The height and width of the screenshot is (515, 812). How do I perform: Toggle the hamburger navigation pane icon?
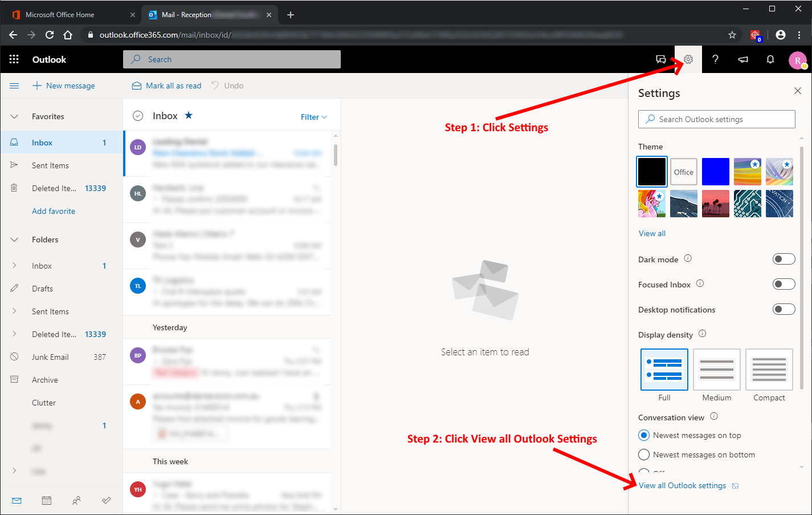(14, 86)
